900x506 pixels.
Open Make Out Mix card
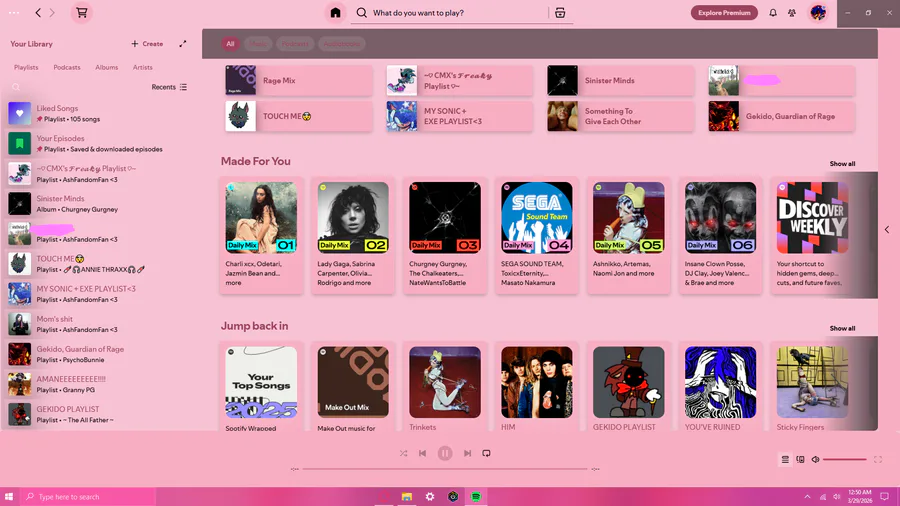[353, 387]
